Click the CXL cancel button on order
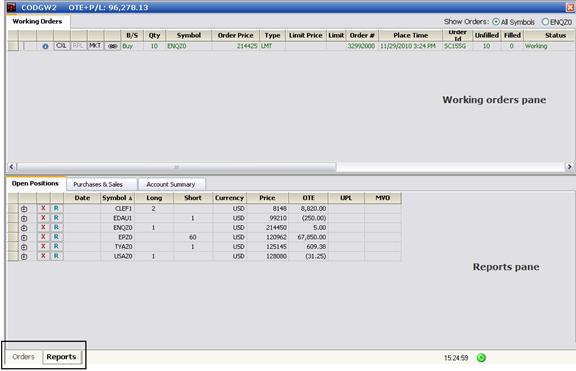This screenshot has width=576, height=371. (x=61, y=46)
